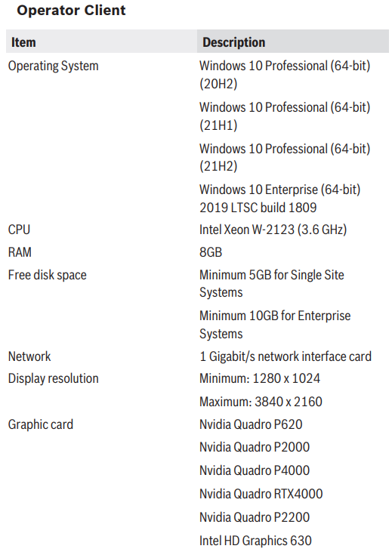Click Windows 10 Professional (21H1) entry
This screenshot has height=555, width=392.
285,116
